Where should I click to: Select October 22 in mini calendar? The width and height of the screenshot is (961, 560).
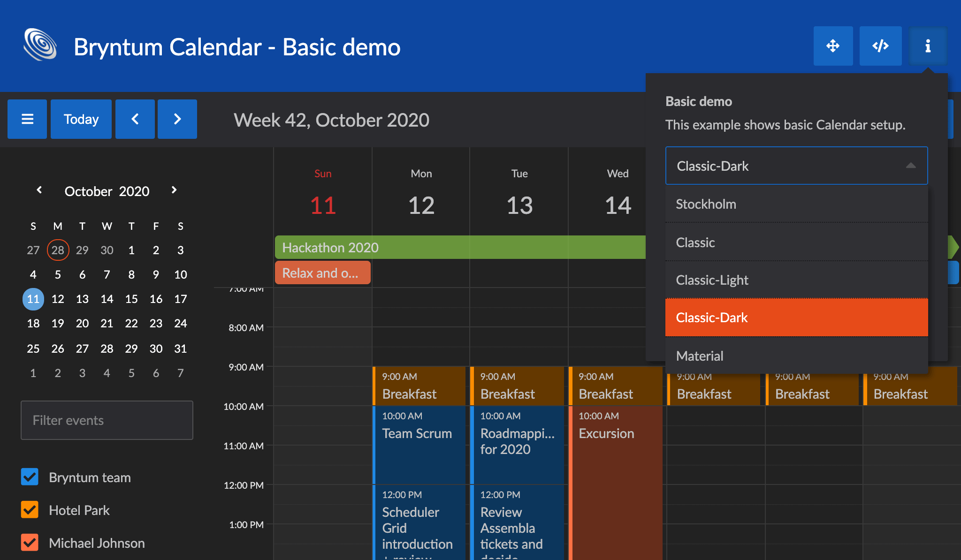131,323
